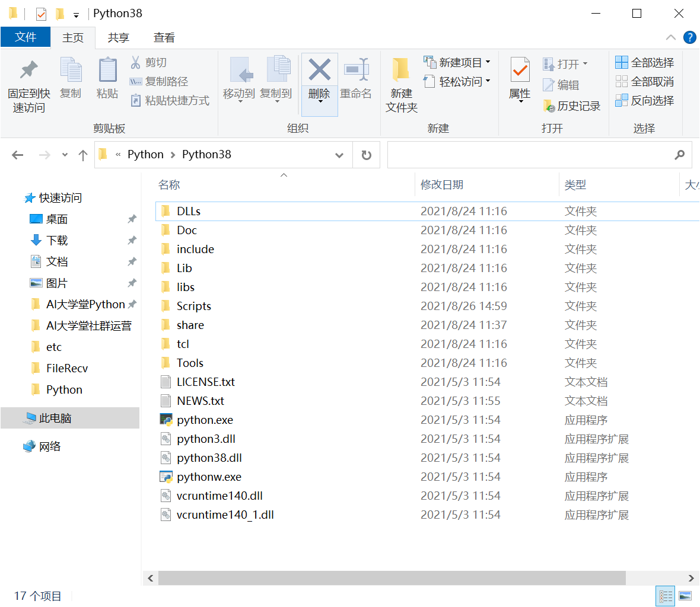
Task: Switch to the Share (共享) tab
Action: (118, 37)
